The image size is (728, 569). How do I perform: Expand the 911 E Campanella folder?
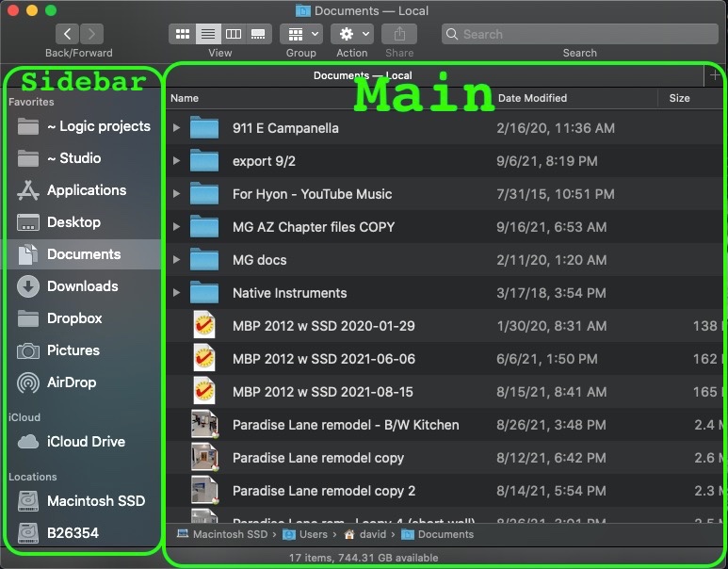[176, 128]
